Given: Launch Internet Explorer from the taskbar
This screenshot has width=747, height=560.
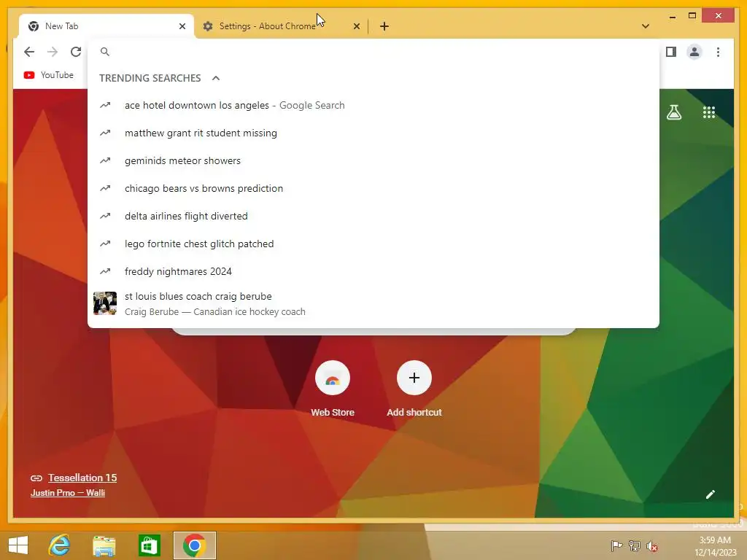Looking at the screenshot, I should click(60, 545).
